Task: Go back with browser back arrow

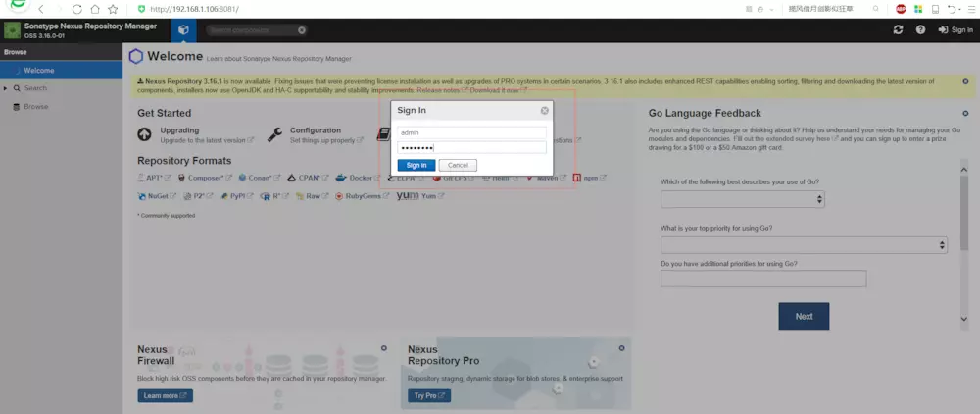Action: coord(41,10)
